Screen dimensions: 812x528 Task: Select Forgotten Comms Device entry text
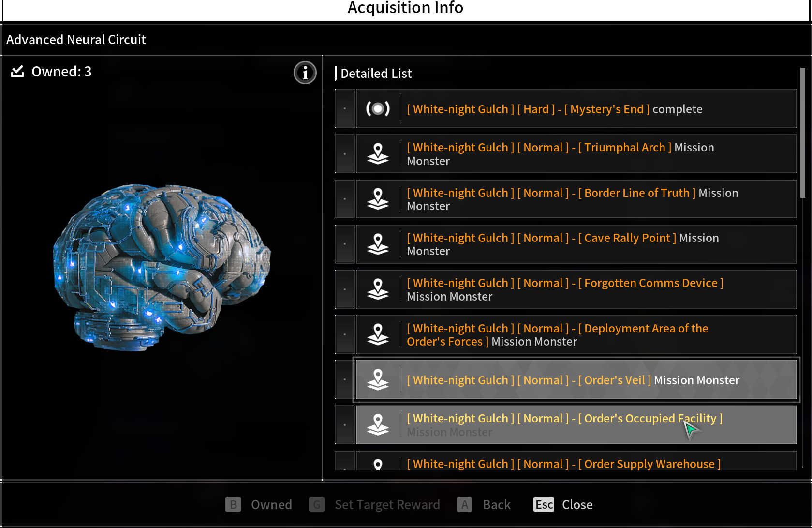coord(565,289)
